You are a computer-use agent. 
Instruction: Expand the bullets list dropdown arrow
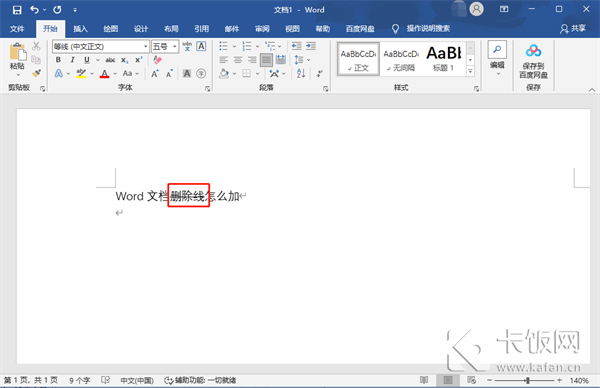pyautogui.click(x=234, y=47)
